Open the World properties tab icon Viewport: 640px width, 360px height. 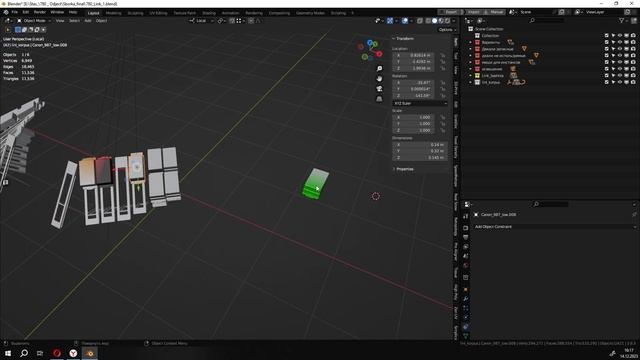466,265
